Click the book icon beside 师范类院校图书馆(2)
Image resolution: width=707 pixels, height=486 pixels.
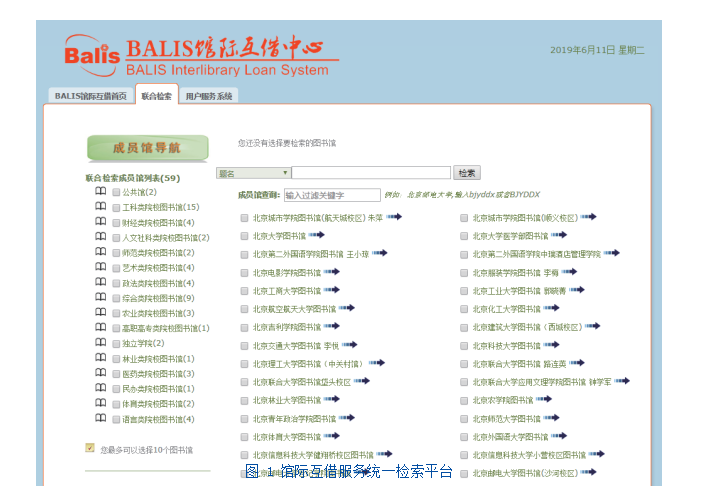101,251
